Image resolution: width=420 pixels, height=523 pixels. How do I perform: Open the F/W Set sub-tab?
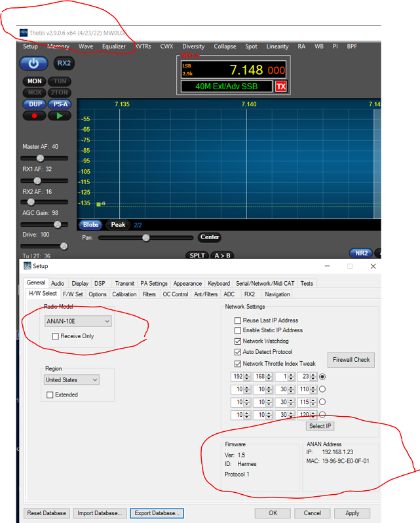(73, 294)
